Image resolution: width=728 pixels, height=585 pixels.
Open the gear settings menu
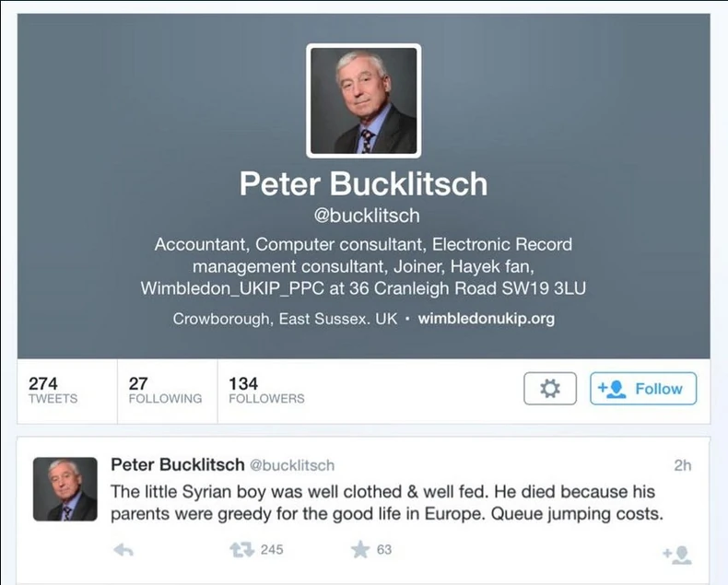(550, 388)
